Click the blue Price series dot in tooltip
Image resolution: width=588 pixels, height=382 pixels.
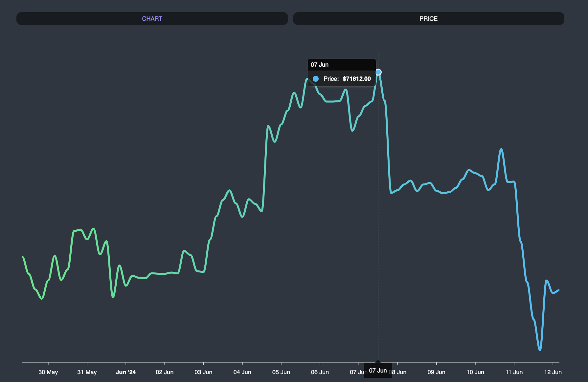click(316, 79)
